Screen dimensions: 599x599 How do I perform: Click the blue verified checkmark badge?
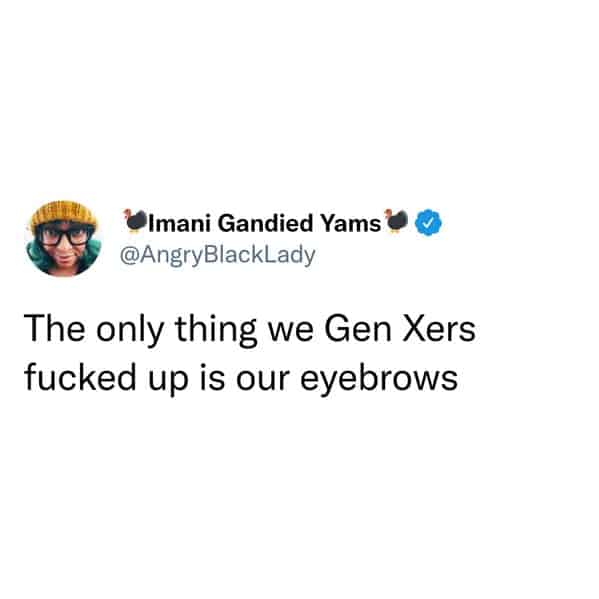(x=428, y=222)
